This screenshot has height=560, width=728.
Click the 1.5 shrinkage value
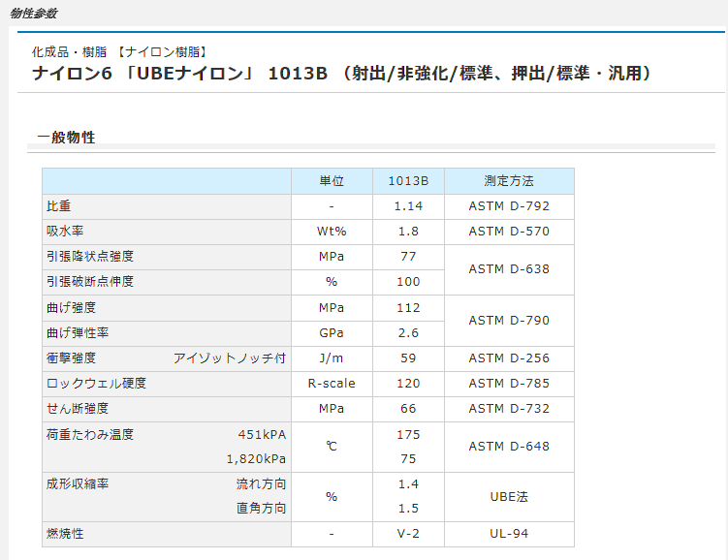tap(408, 508)
